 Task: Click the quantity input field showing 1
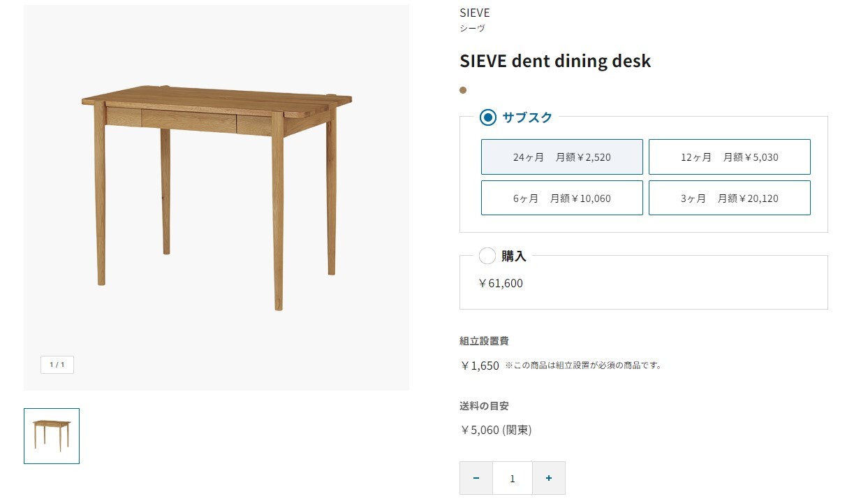click(512, 478)
